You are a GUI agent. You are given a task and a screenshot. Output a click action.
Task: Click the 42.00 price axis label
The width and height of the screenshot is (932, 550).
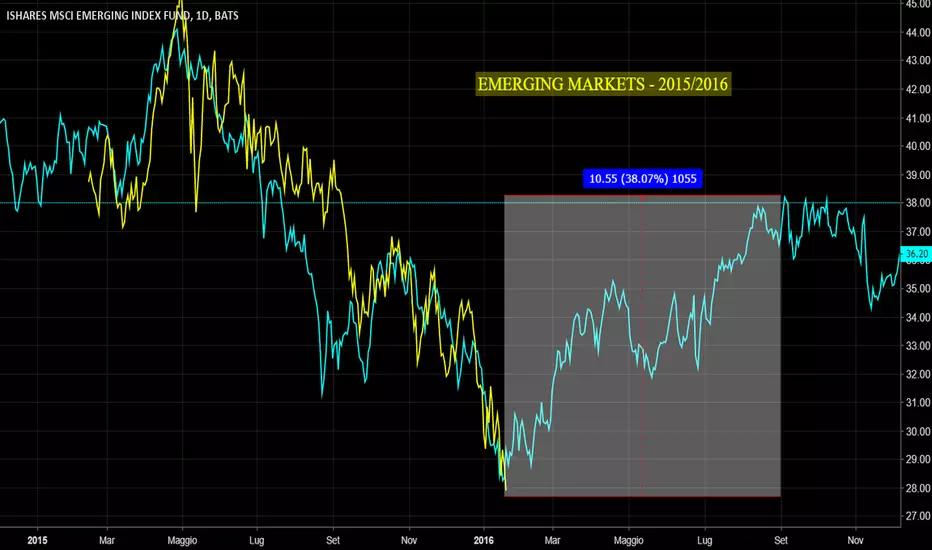click(918, 89)
